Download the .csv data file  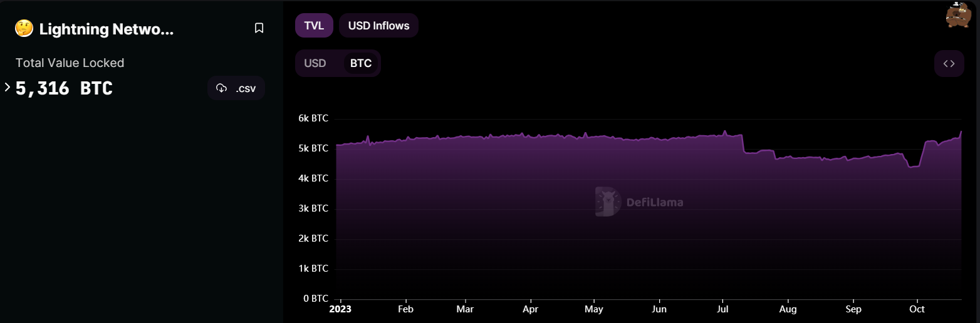point(236,88)
